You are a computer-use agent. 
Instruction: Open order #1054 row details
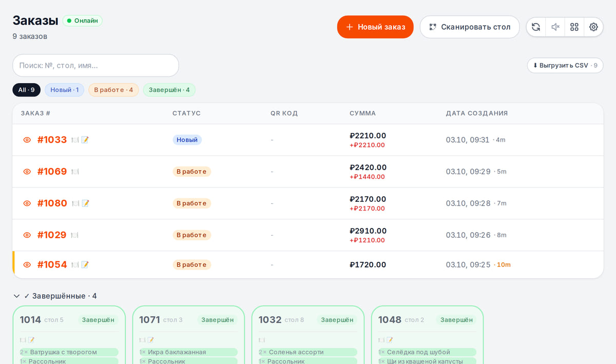(308, 265)
